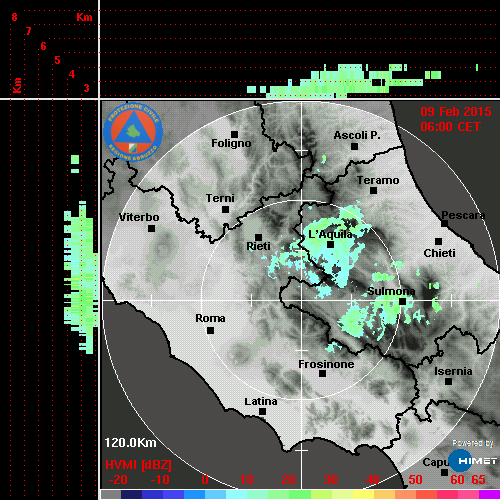Select the L'Aquila city marker
500x500 pixels.
330,245
